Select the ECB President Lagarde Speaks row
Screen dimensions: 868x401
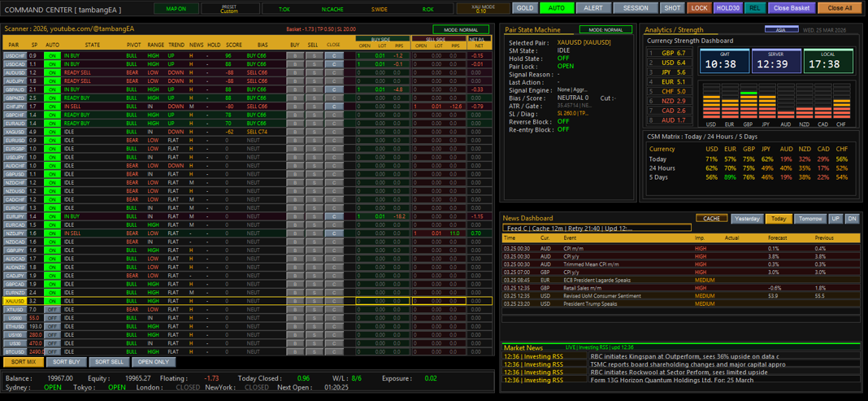pos(681,280)
